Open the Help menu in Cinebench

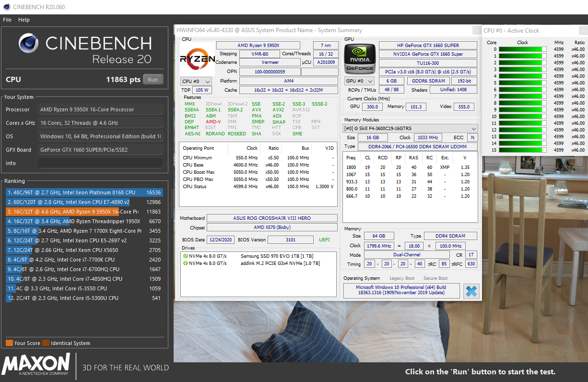(x=24, y=20)
